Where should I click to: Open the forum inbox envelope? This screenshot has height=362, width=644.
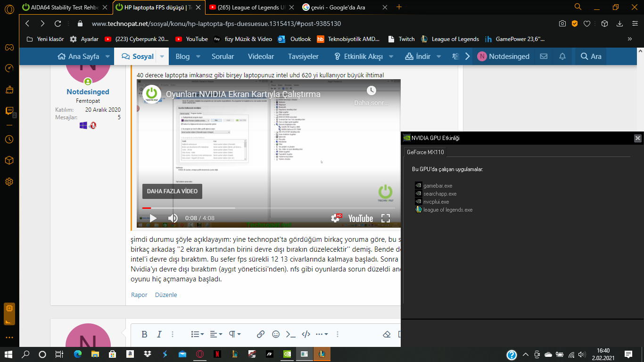(544, 56)
